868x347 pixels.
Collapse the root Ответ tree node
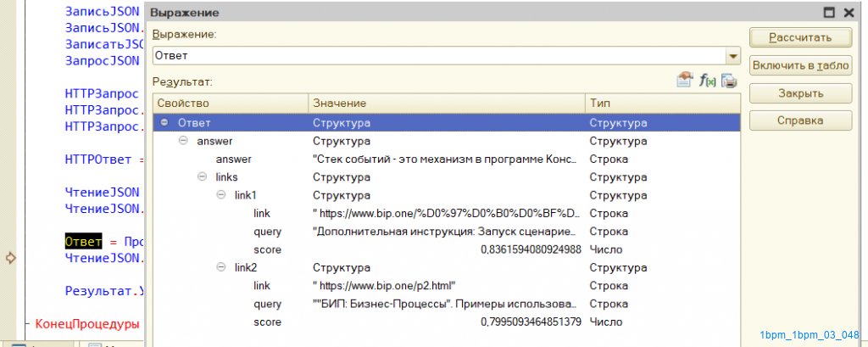164,122
